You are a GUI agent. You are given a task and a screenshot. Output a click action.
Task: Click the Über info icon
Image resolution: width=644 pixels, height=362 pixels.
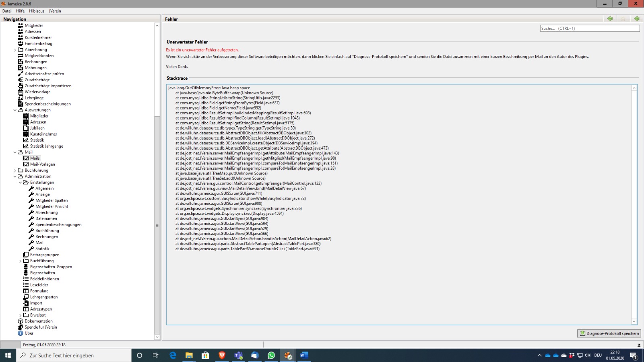click(21, 333)
